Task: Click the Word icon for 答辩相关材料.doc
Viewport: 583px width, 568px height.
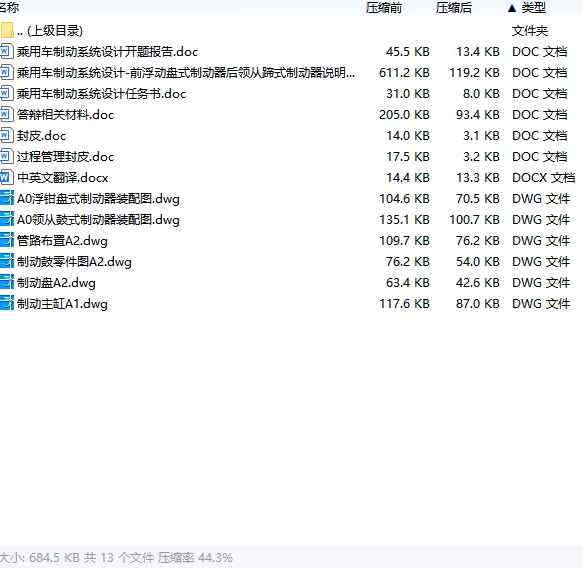Action: click(x=7, y=114)
